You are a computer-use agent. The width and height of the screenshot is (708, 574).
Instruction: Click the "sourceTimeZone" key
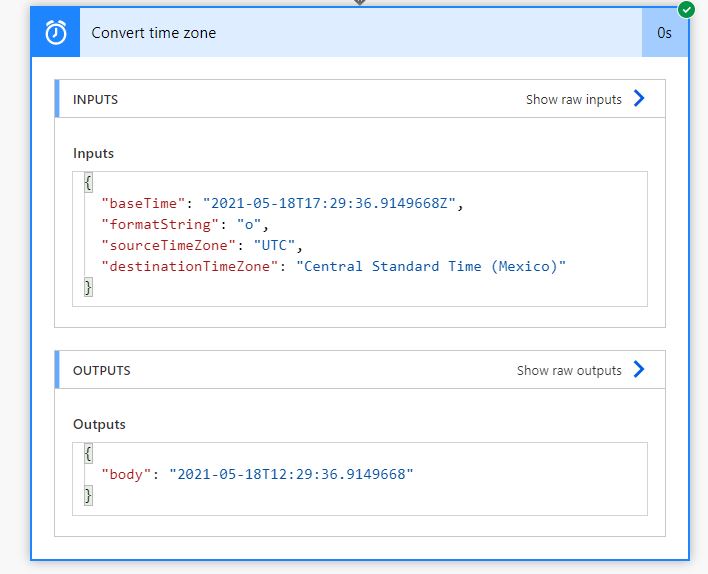(x=168, y=245)
